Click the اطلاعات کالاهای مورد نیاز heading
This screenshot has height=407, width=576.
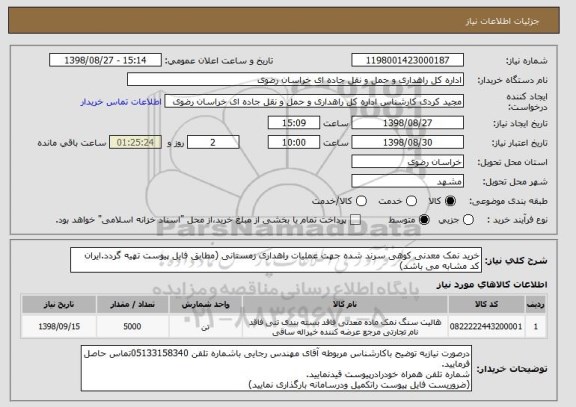tap(492, 285)
